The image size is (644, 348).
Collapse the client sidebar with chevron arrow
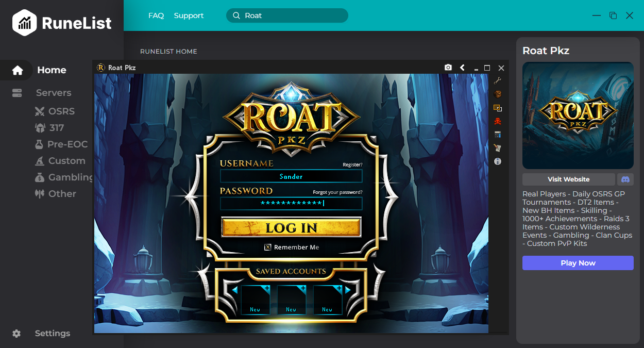(x=462, y=68)
